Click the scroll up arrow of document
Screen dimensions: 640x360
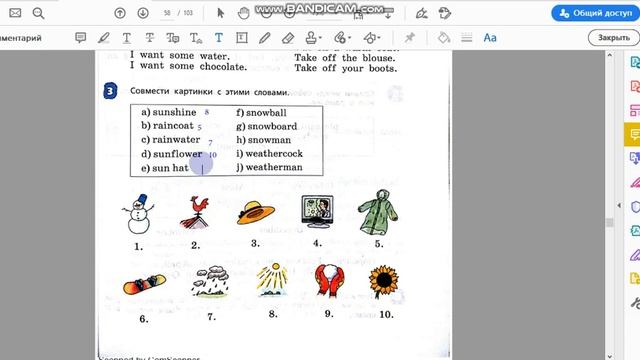pyautogui.click(x=610, y=55)
